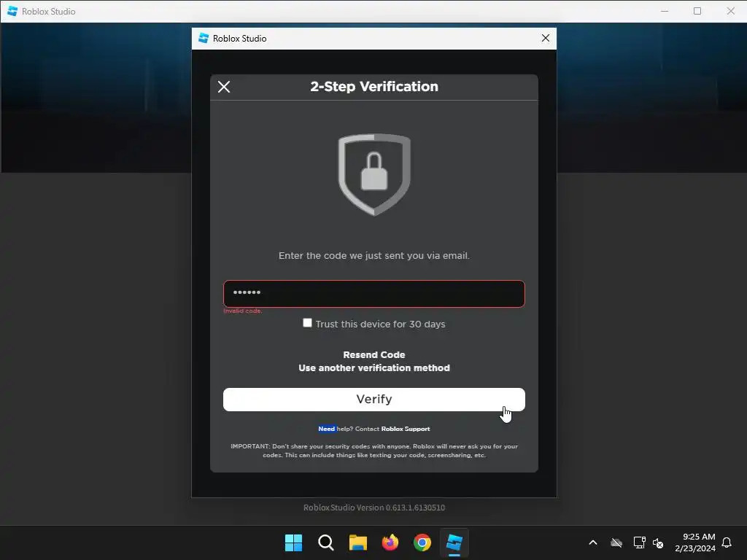Viewport: 747px width, 560px height.
Task: Click the Roblox Studio Version 0.613.1.6130510 text
Action: click(374, 507)
